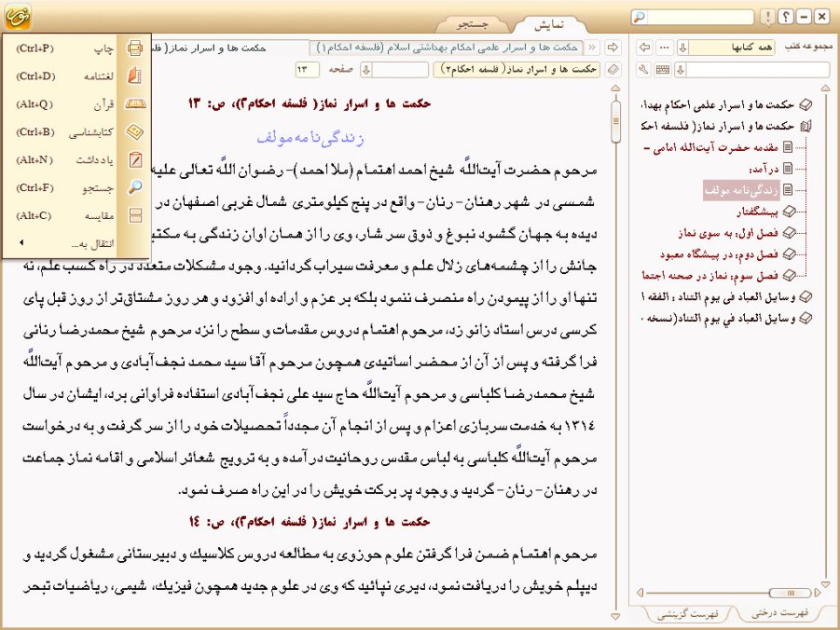The image size is (840, 630).
Task: Open the book filter field dropdown arrow
Action: 681,69
